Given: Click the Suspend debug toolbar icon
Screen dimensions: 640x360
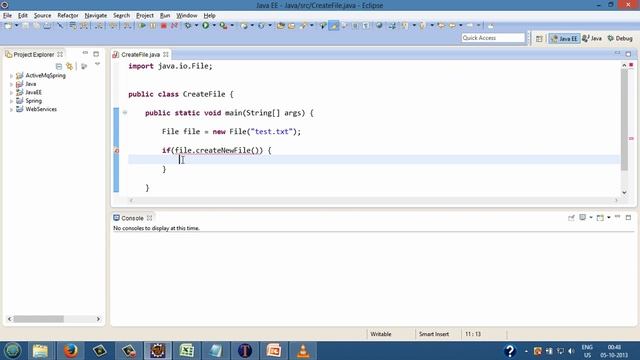Looking at the screenshot, I should pyautogui.click(x=153, y=25).
